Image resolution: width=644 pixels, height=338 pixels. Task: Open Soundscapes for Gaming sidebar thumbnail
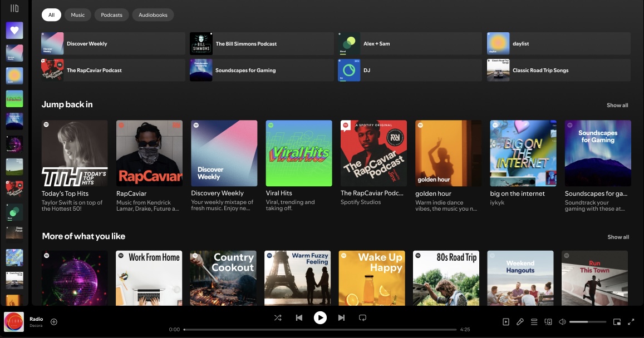click(14, 121)
